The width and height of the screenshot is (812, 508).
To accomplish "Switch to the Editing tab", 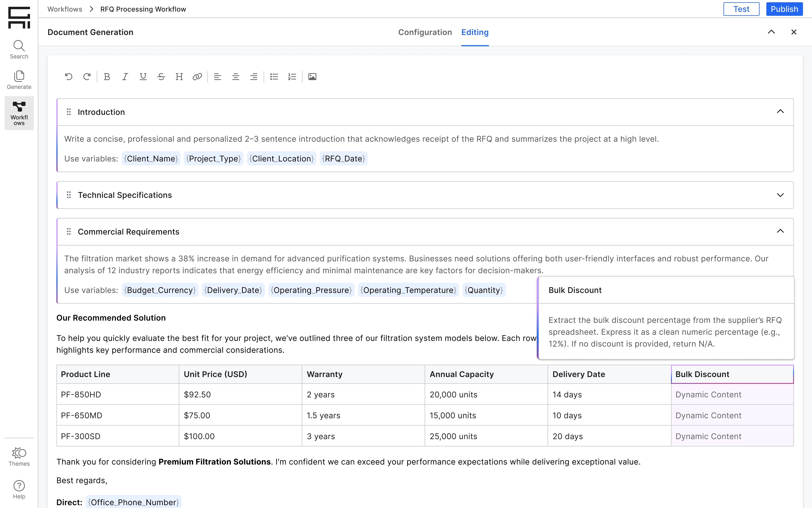I will pyautogui.click(x=475, y=32).
